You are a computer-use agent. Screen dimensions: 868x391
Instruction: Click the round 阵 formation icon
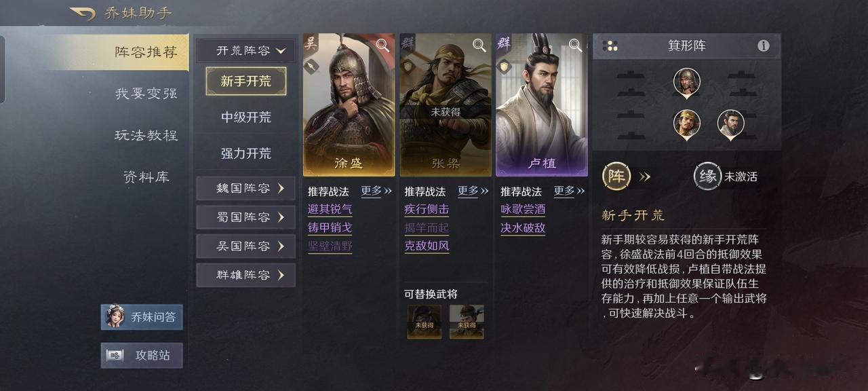pyautogui.click(x=617, y=176)
